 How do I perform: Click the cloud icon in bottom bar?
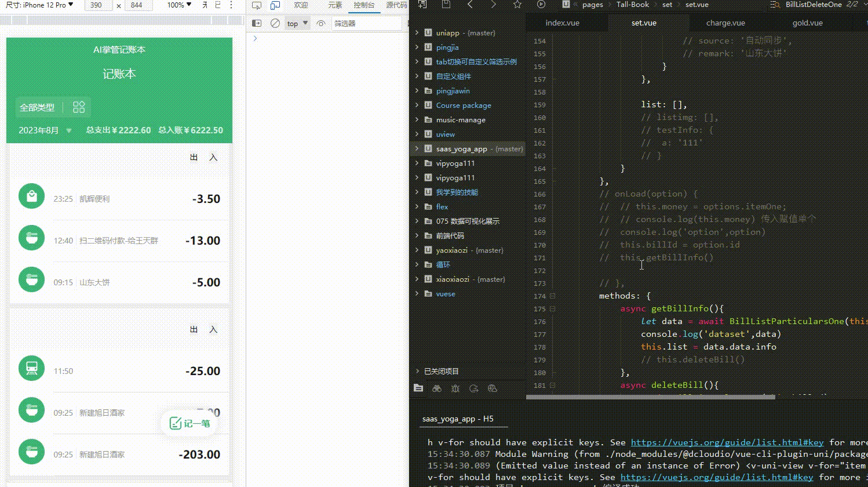coord(493,388)
